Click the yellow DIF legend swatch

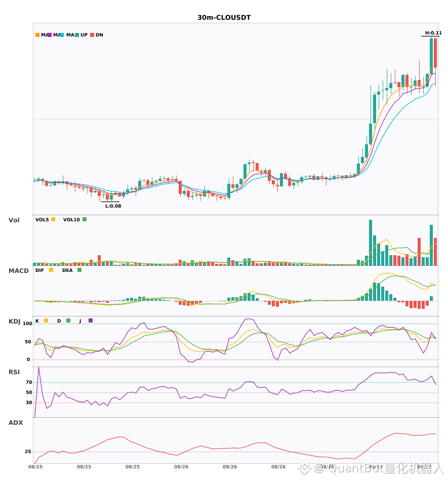pyautogui.click(x=51, y=270)
